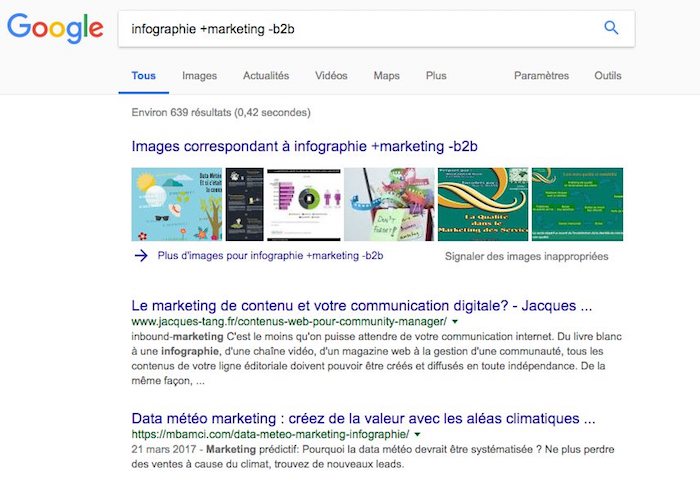Click the arrow icon before 'Plus d'images'
Screen dimensions: 700x484
click(141, 256)
